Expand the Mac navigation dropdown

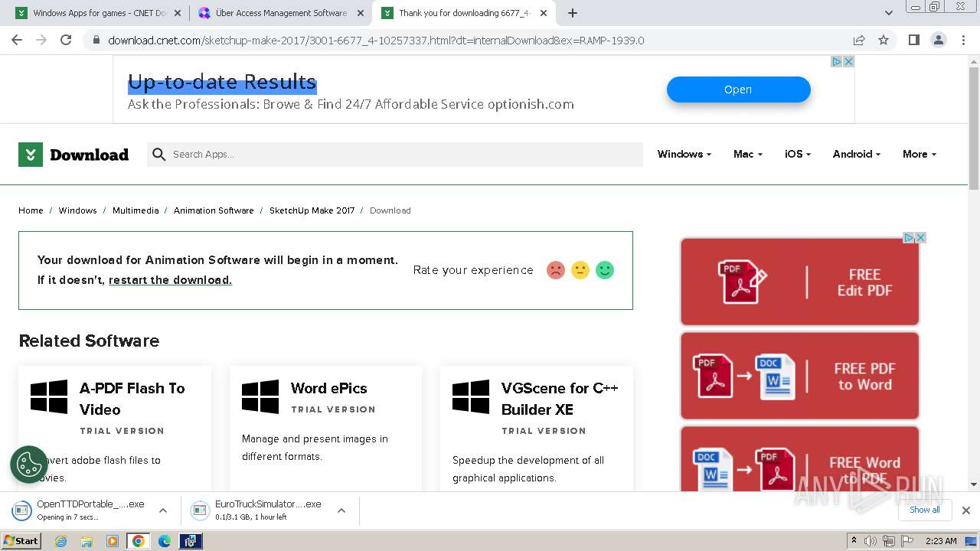[748, 155]
